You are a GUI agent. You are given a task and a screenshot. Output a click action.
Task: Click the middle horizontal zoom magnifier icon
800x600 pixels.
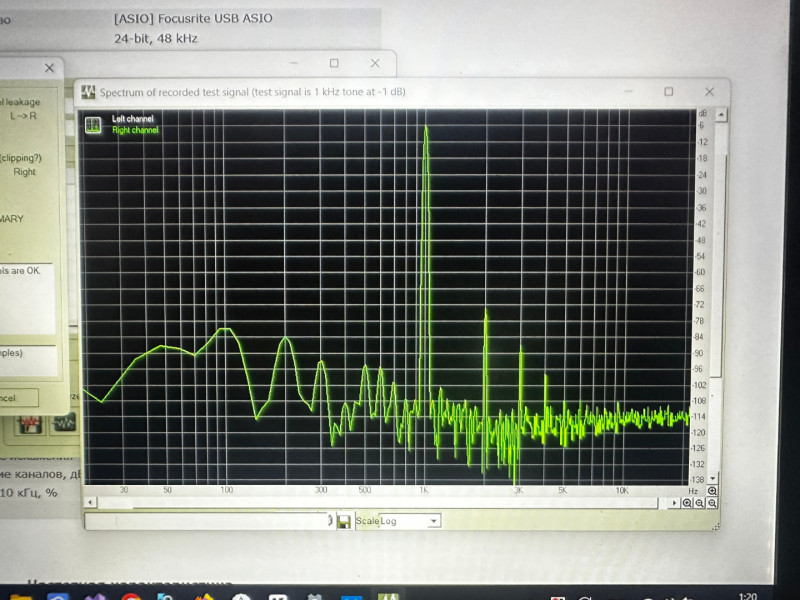click(x=700, y=503)
